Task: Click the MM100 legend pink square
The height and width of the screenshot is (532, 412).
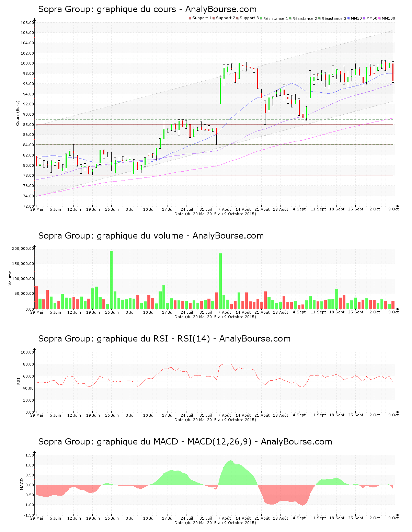Action: click(379, 18)
